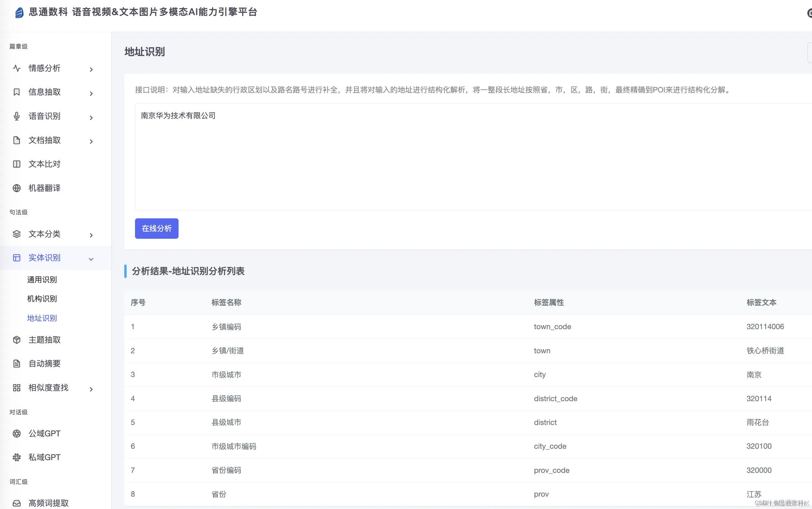Click the microphone icon for 语音识别
This screenshot has height=509, width=812.
[16, 117]
